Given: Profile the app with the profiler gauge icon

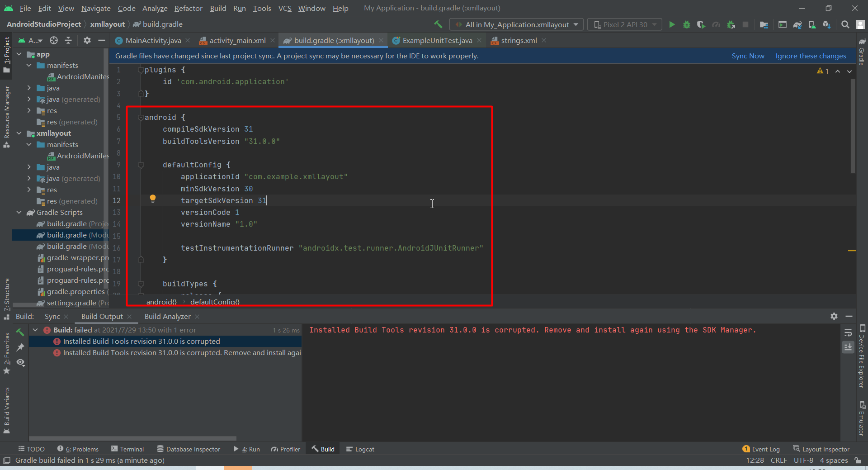Looking at the screenshot, I should pyautogui.click(x=717, y=24).
